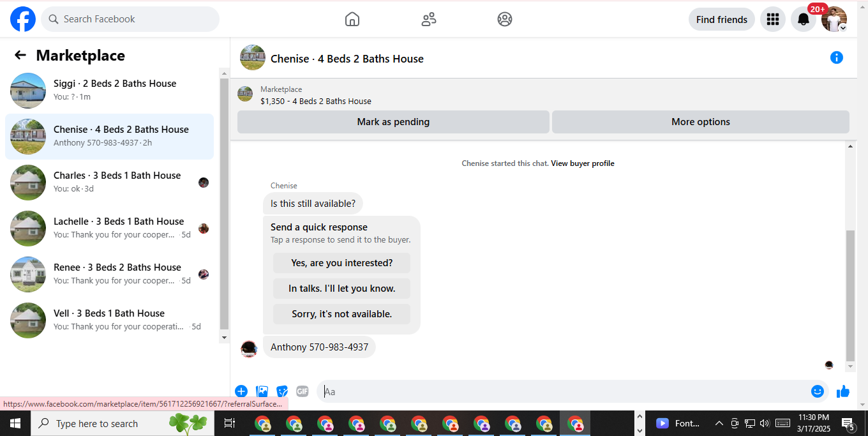Open the Windows Start menu

[x=15, y=423]
